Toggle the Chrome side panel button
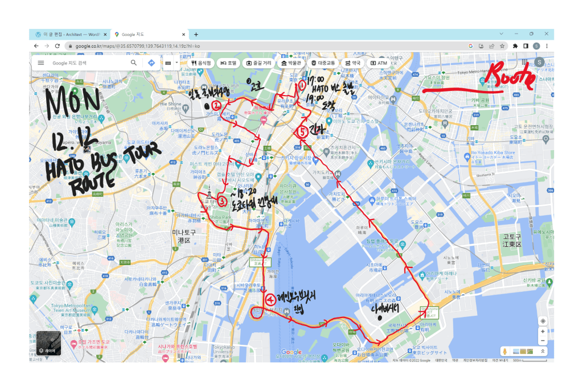Screen dimensions: 583x392 [x=525, y=46]
